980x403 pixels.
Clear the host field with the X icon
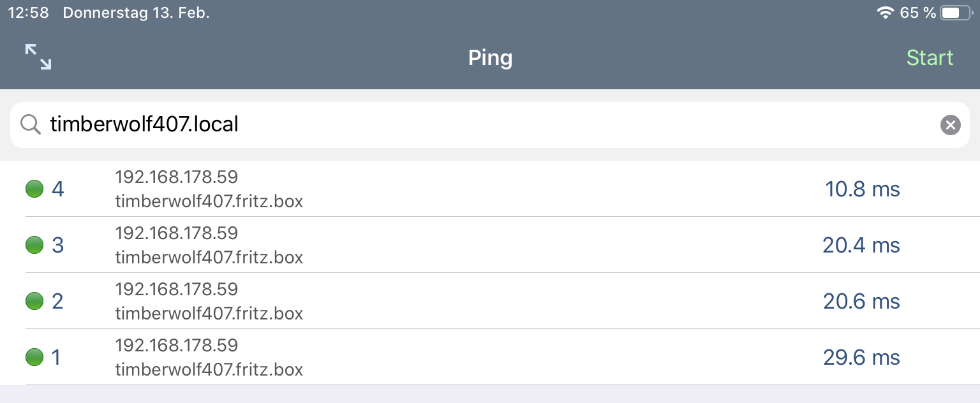(950, 125)
